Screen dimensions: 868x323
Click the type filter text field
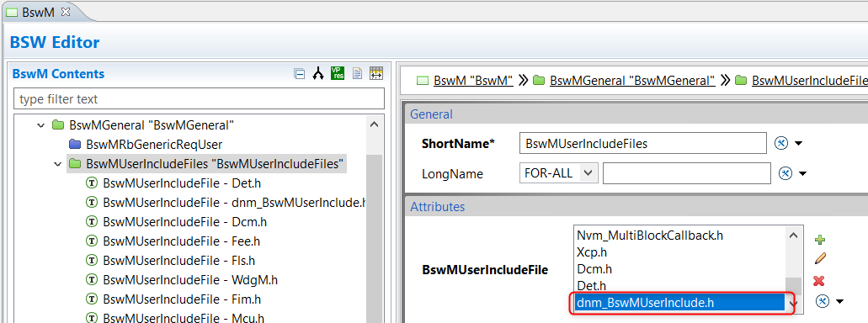[x=199, y=99]
